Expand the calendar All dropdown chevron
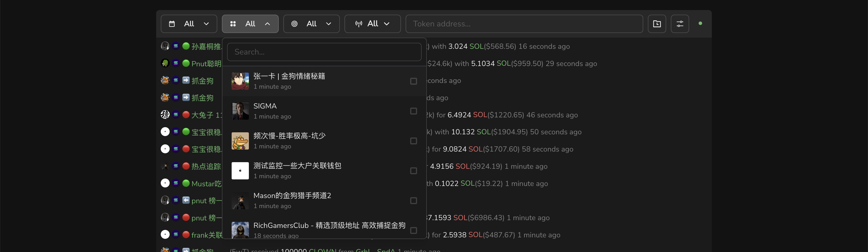 (206, 24)
